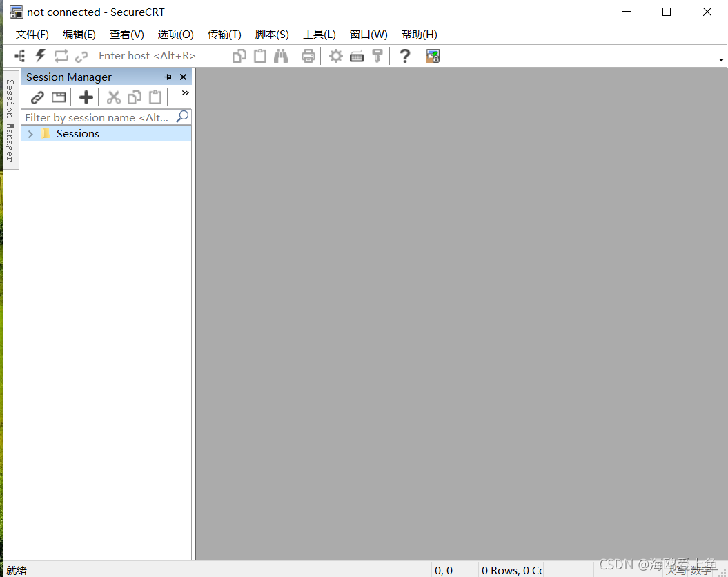Click the vertical Session Manager side tab

(x=10, y=120)
